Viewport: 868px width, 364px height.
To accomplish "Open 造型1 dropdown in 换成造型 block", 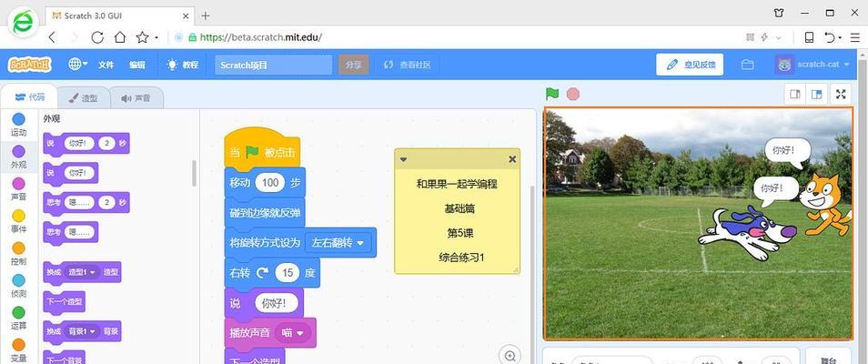I will coord(83,272).
